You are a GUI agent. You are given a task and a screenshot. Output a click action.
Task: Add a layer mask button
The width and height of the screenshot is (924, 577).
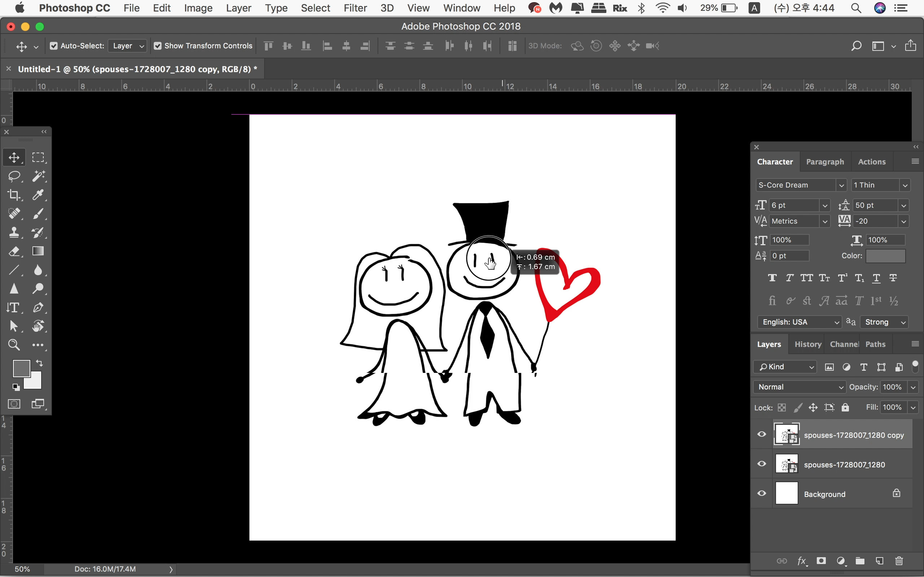[821, 560]
